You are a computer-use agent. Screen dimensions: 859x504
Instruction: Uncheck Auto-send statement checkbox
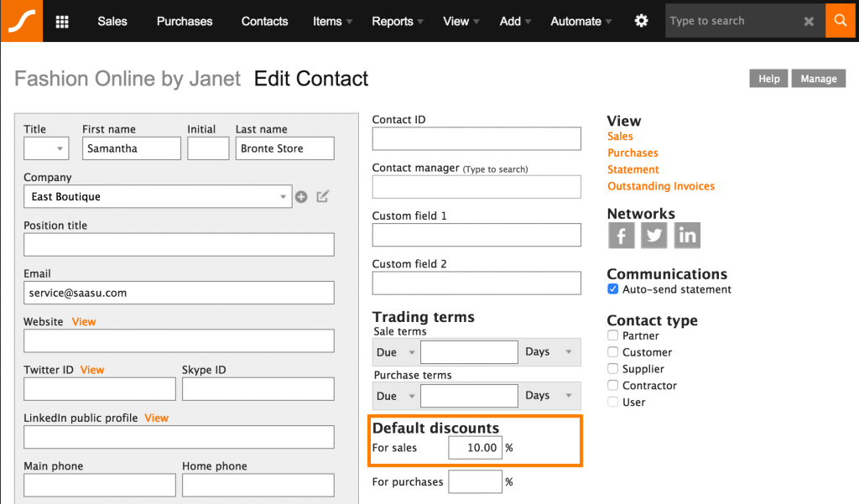click(x=613, y=289)
